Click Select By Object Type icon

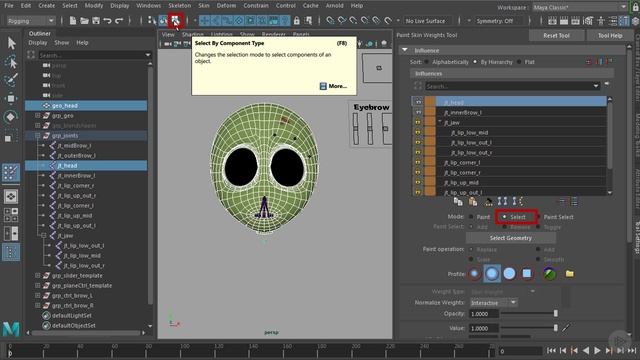(x=164, y=21)
